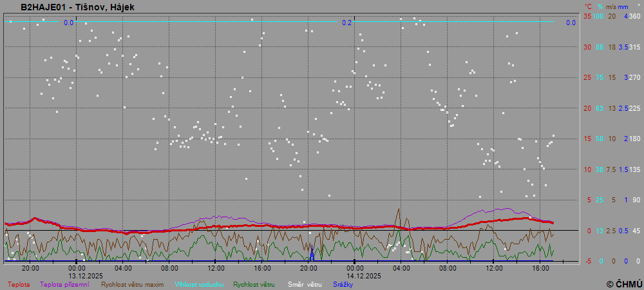Click the blue 3.5 precipitation axis value
644x290 pixels.
coord(623,47)
